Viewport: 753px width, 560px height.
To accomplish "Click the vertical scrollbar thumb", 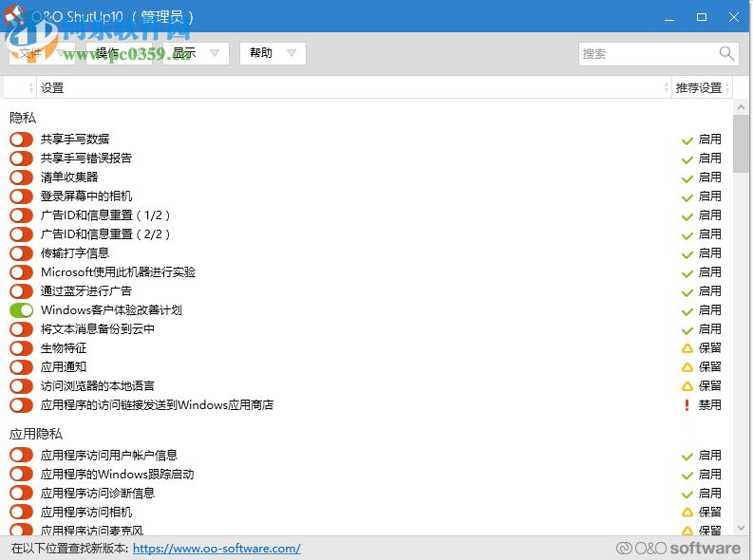I will (x=741, y=143).
